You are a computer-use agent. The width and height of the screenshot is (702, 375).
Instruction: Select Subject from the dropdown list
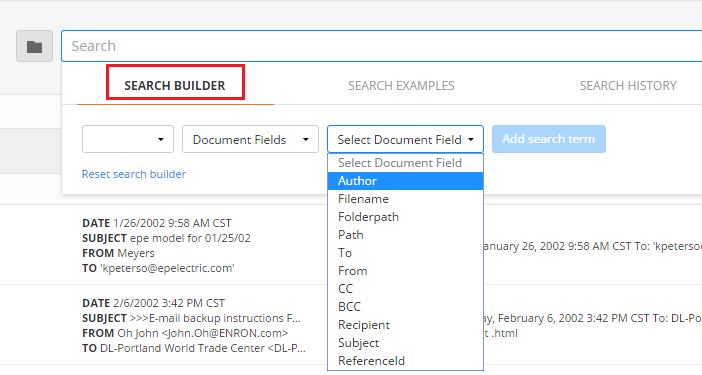(405, 343)
